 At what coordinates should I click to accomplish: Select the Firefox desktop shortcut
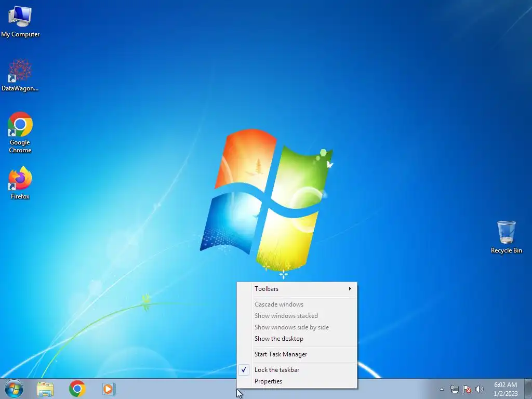tap(20, 182)
